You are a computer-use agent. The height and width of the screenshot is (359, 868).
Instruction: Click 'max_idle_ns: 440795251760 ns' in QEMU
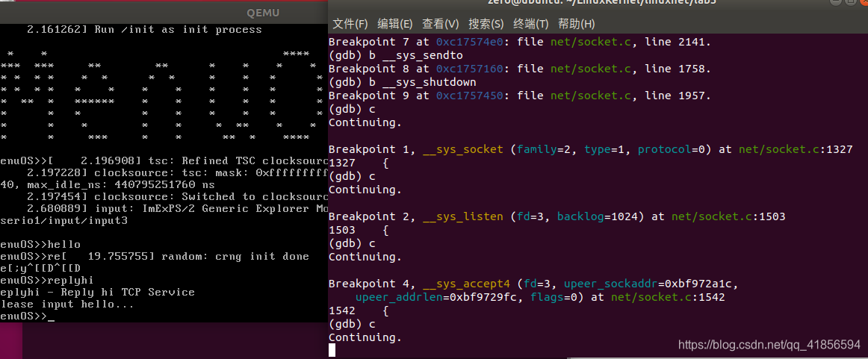(x=121, y=184)
